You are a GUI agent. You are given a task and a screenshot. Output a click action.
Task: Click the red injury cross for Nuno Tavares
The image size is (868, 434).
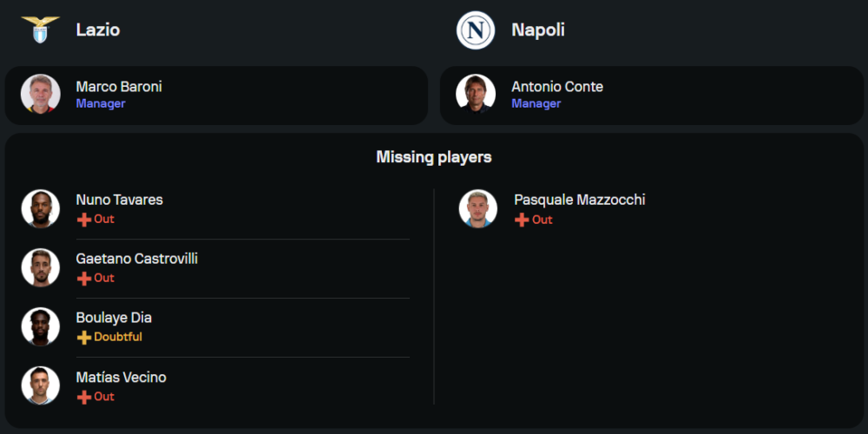coord(84,220)
